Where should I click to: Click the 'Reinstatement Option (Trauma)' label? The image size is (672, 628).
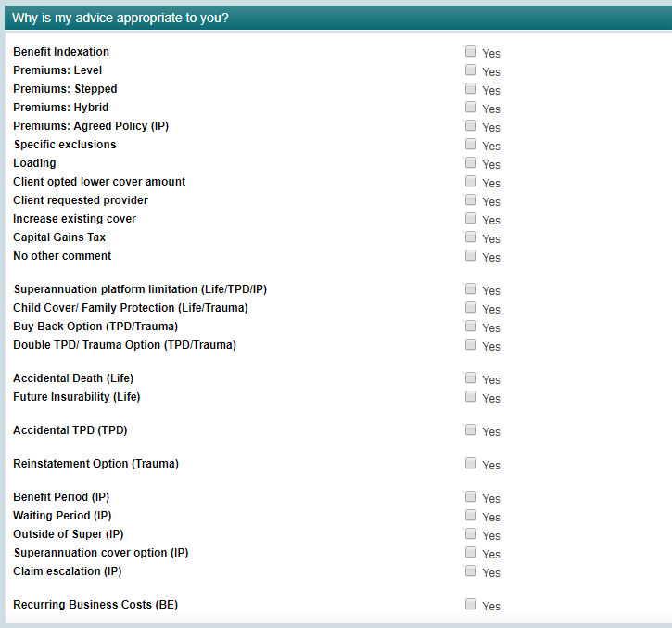(96, 464)
